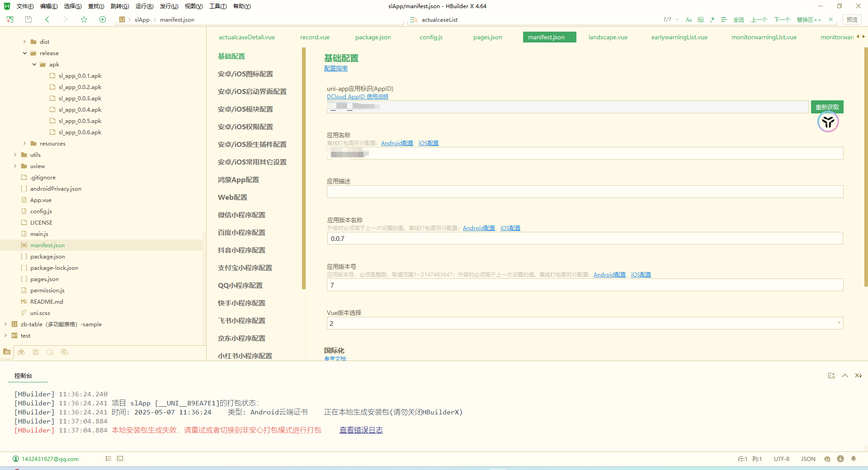Open the bug debug panel icon

coord(36,352)
